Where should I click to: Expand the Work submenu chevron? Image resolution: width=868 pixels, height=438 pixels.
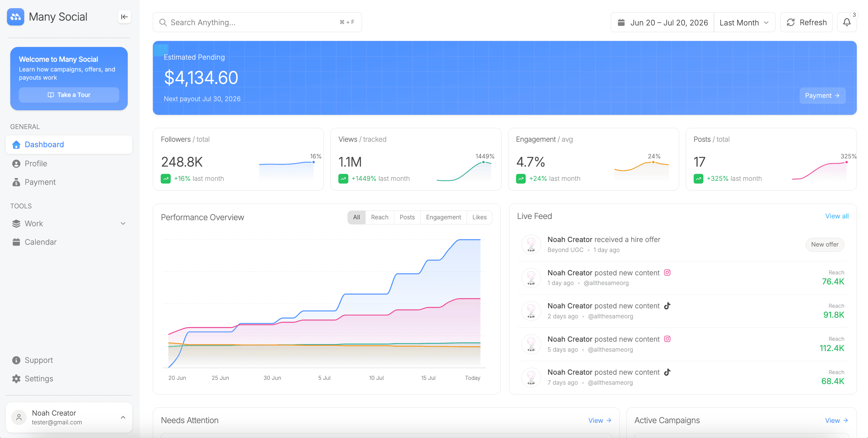coord(123,224)
